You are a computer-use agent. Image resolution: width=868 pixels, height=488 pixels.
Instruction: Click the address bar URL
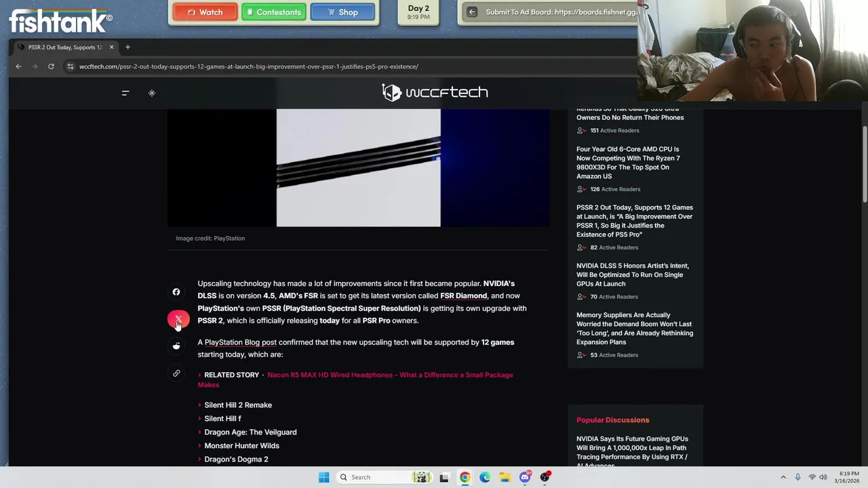tap(248, 66)
